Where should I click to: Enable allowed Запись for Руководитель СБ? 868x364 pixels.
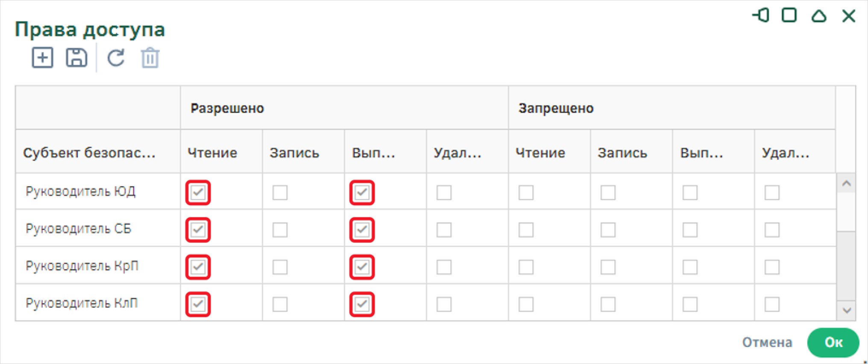pos(280,230)
